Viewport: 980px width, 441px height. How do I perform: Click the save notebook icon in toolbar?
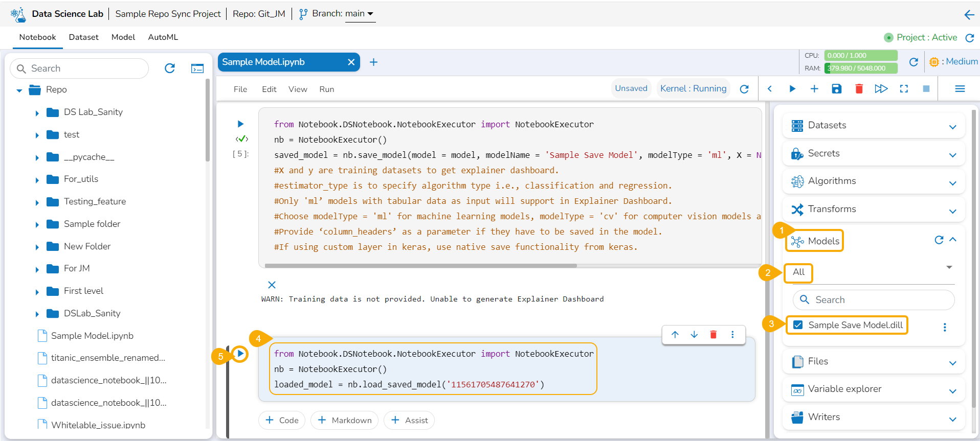point(836,89)
